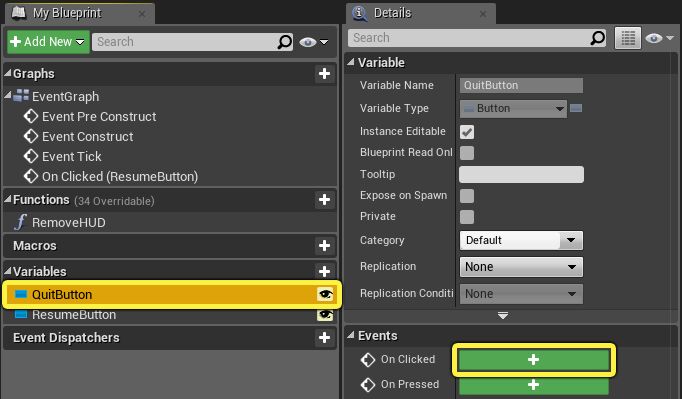682x399 pixels.
Task: Close the My Blueprint tab
Action: (x=142, y=14)
